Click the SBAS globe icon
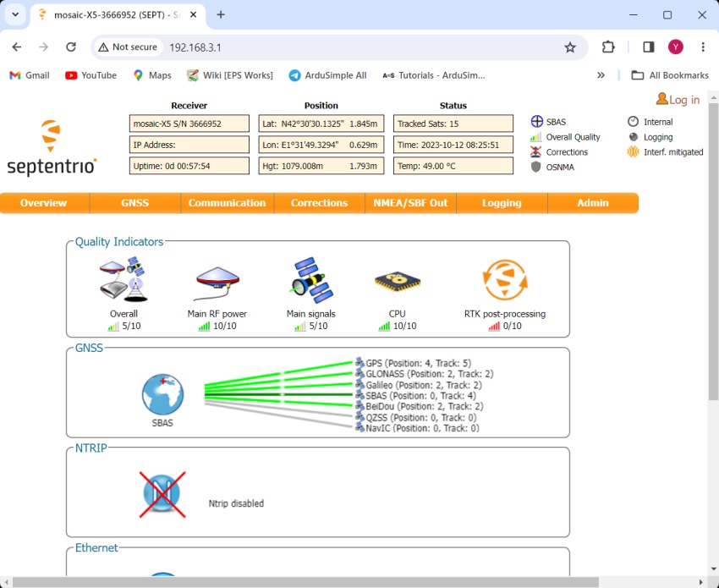The width and height of the screenshot is (719, 588). [x=162, y=394]
